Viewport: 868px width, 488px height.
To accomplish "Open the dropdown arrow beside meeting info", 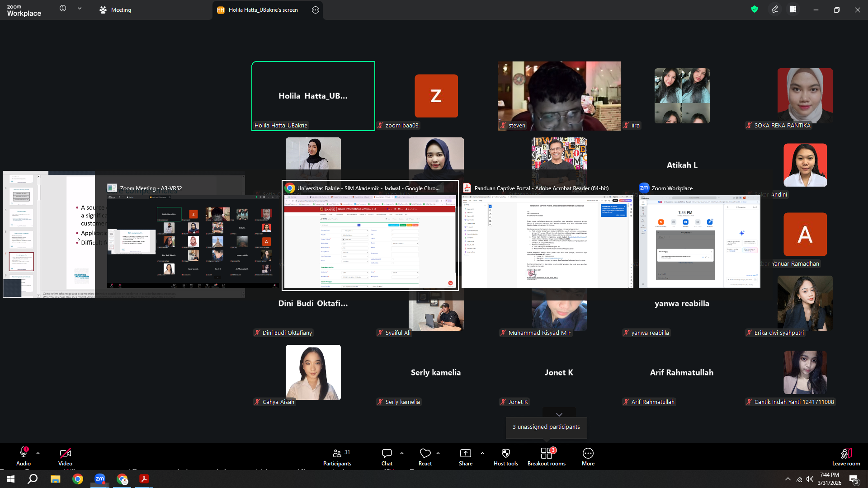I will click(x=80, y=9).
